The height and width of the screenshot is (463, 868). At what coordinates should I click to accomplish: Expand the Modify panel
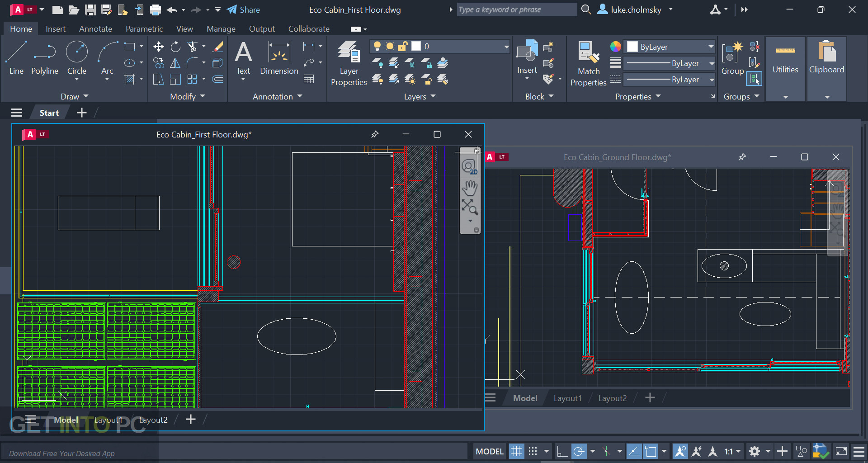(x=187, y=96)
